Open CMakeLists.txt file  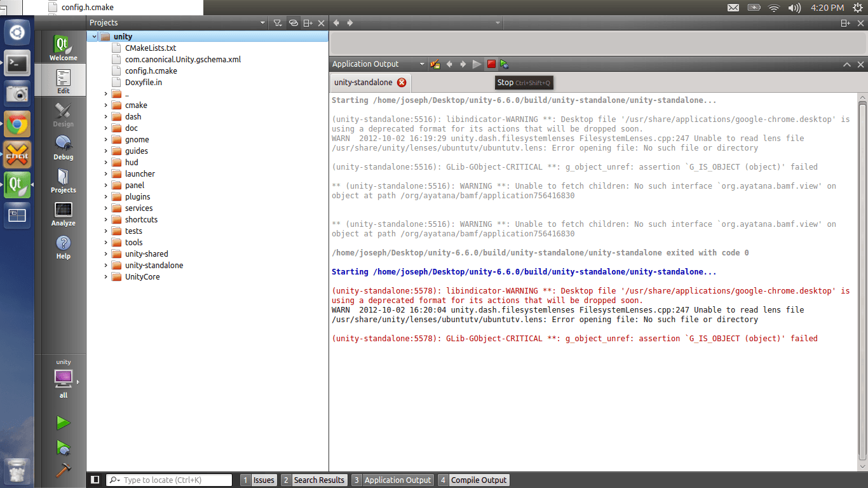(x=151, y=48)
